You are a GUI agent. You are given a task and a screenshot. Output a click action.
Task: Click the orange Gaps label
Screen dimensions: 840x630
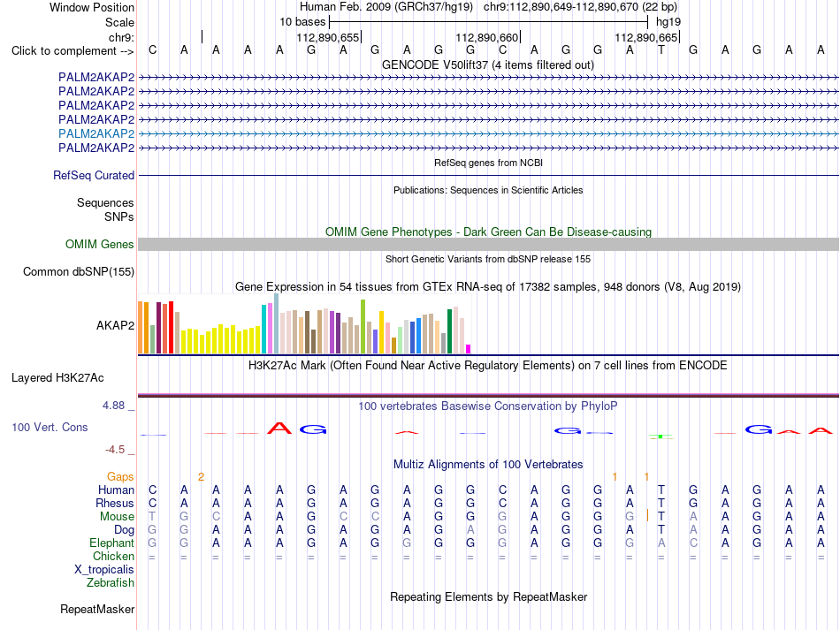tap(120, 476)
